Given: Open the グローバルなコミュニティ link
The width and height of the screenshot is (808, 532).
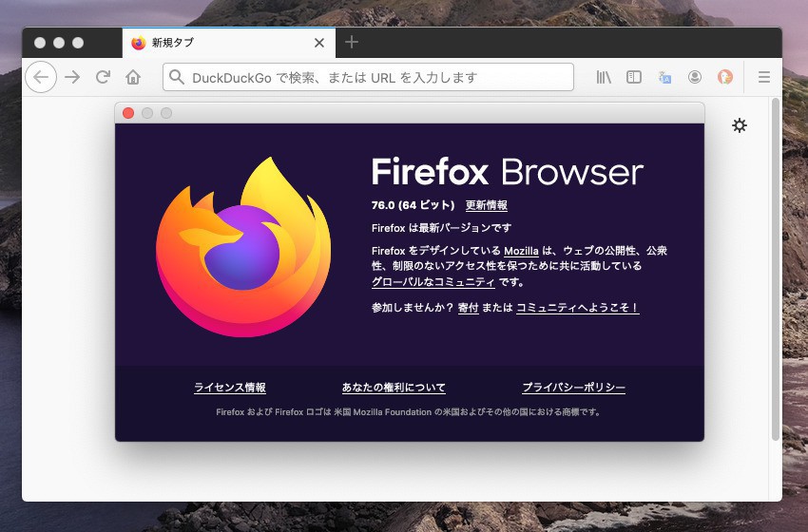Looking at the screenshot, I should [x=433, y=282].
